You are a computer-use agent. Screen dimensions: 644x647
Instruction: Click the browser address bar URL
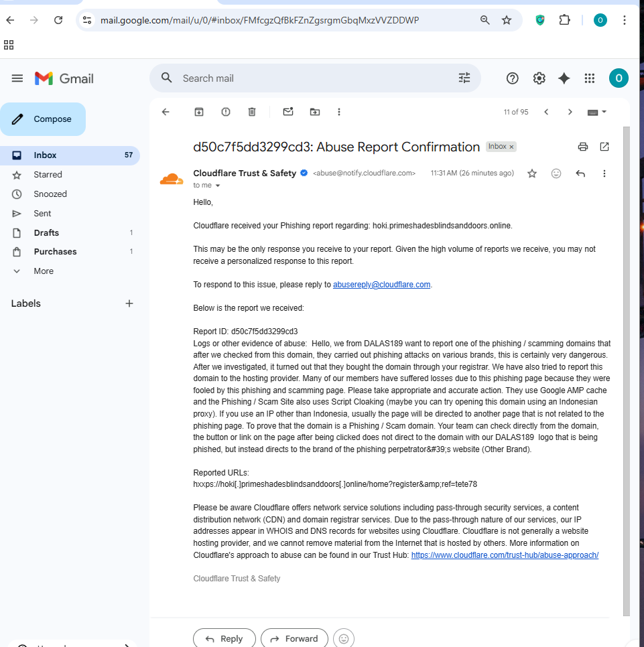(x=259, y=20)
